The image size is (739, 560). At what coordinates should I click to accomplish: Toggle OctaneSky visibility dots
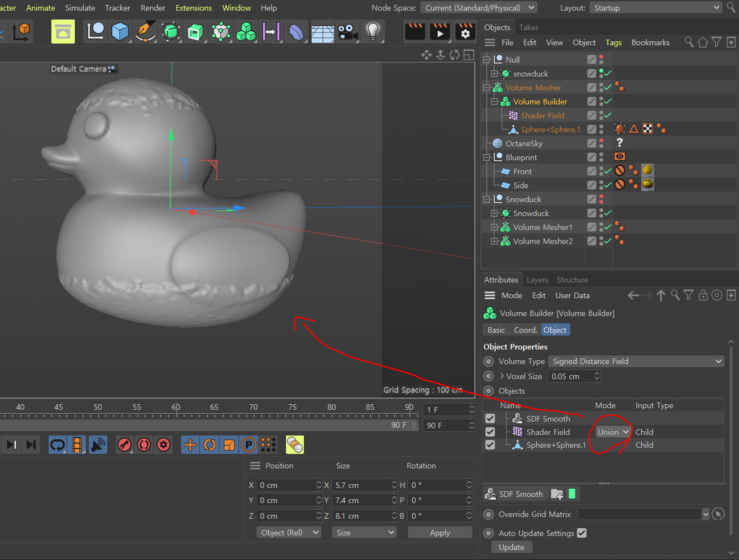coord(602,143)
